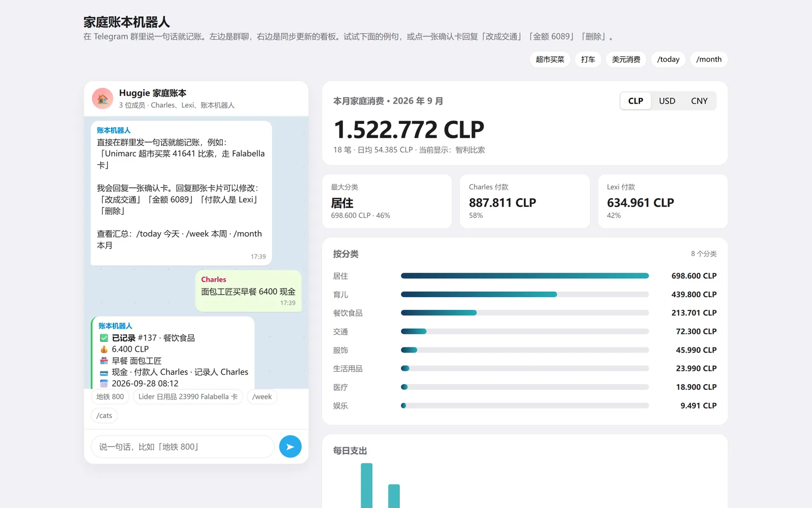Click the card icon beside 现金 付款人 Charles
Image resolution: width=812 pixels, height=508 pixels.
(x=104, y=372)
